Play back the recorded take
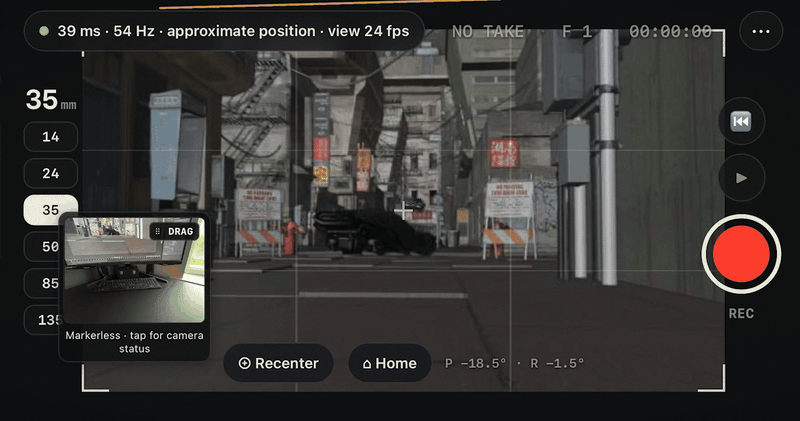The image size is (800, 421). click(x=741, y=178)
